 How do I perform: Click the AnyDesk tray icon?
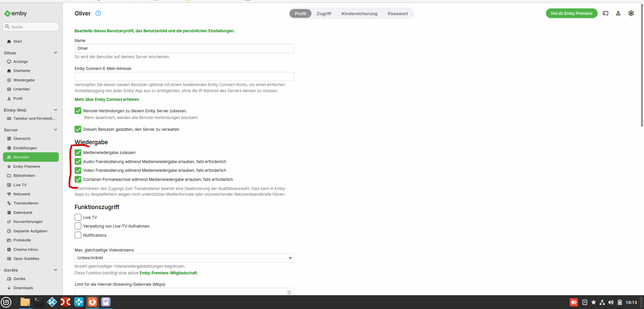[574, 302]
